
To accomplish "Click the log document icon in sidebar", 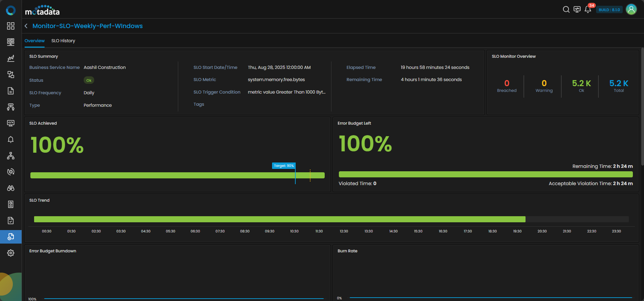I will (11, 91).
